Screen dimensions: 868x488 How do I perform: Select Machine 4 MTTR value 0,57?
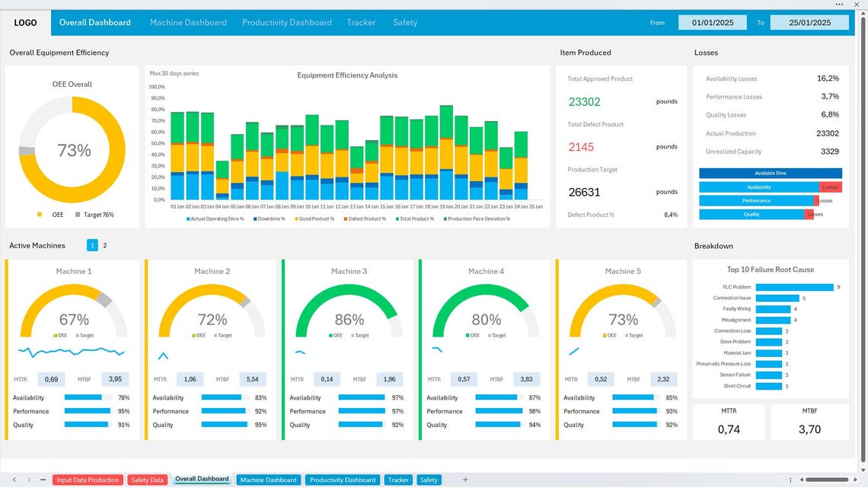click(x=464, y=379)
